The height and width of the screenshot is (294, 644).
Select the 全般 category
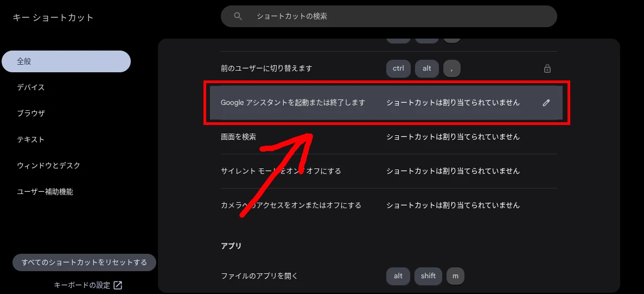(66, 61)
